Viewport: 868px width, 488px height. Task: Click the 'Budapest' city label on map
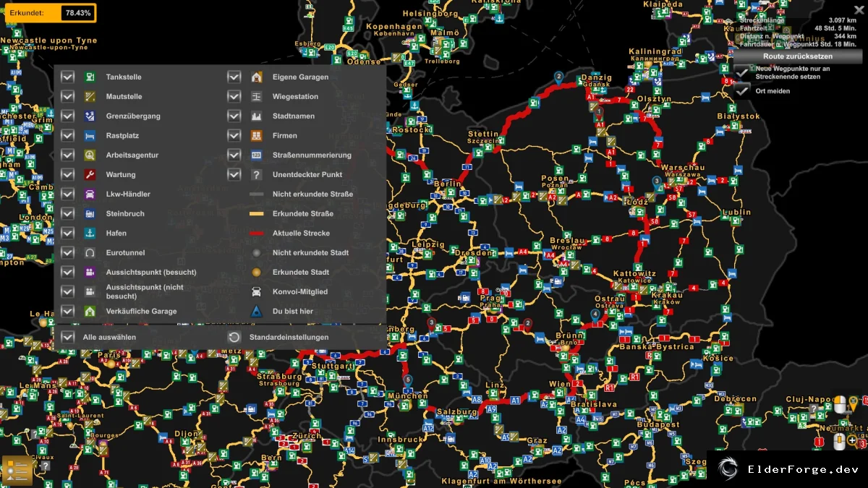coord(658,424)
